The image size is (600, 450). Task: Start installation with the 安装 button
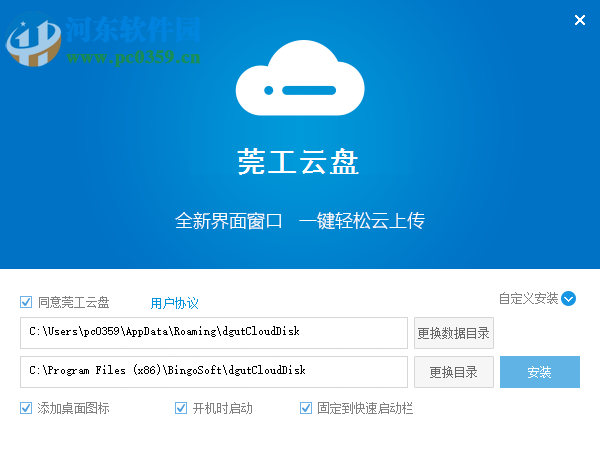540,372
